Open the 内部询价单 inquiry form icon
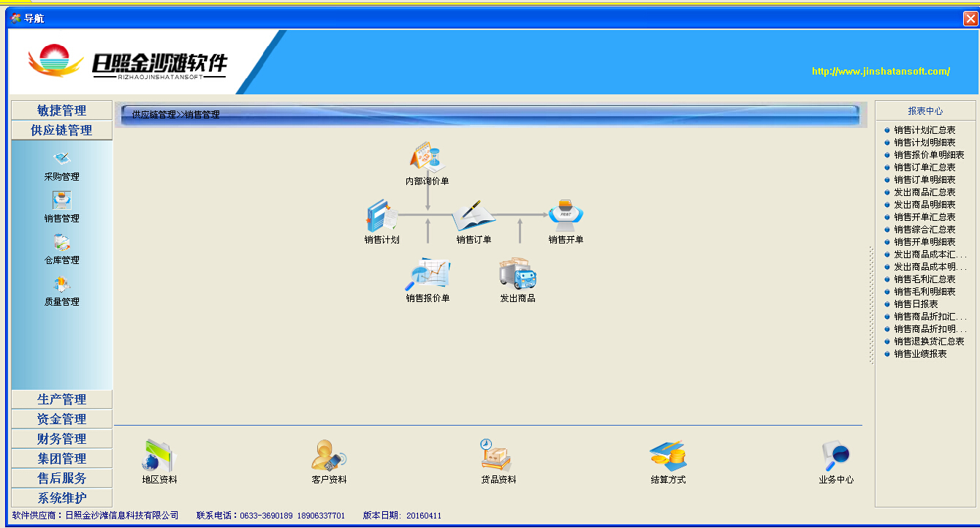Viewport: 980px width, 528px height. 428,158
